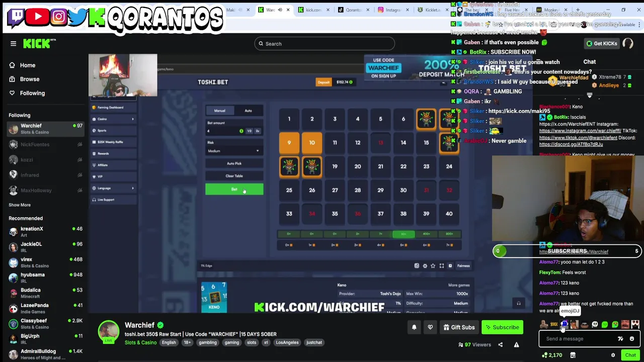
Task: Select Keno number 22 tile
Action: click(x=403, y=166)
